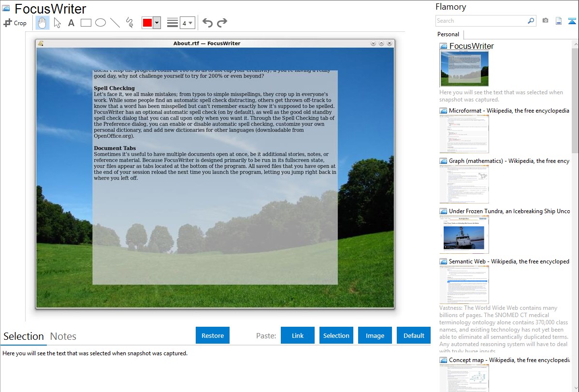Select the Graph (mathematics) snapshot thumbnail
This screenshot has height=392, width=579.
coord(464,184)
